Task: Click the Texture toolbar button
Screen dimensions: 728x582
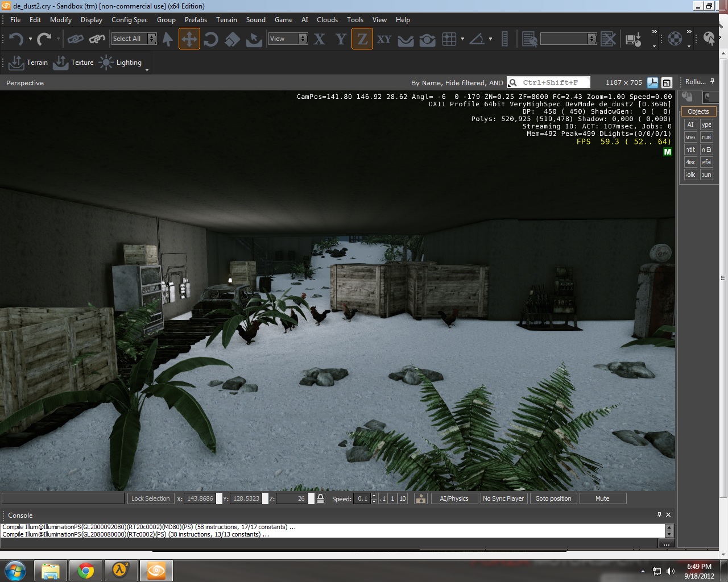Action: 73,63
